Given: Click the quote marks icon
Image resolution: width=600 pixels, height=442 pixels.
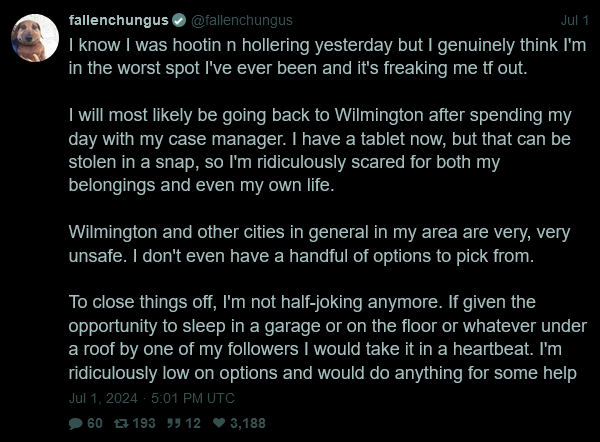Looking at the screenshot, I should [174, 423].
